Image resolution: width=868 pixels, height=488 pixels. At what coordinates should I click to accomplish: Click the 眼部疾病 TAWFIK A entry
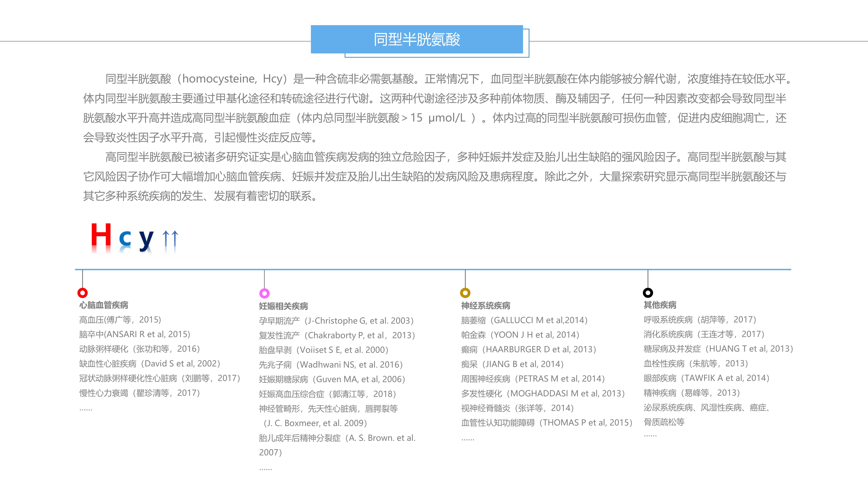pos(706,378)
